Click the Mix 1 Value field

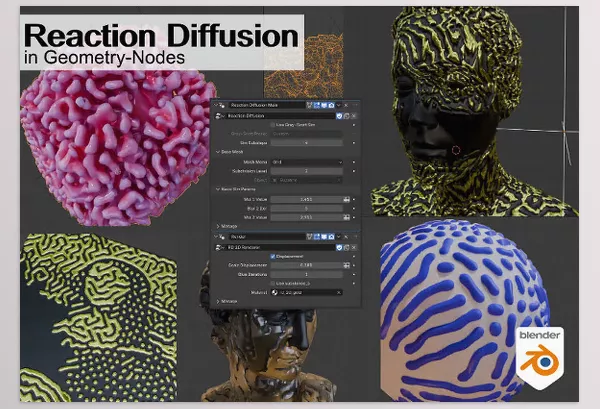click(x=307, y=199)
